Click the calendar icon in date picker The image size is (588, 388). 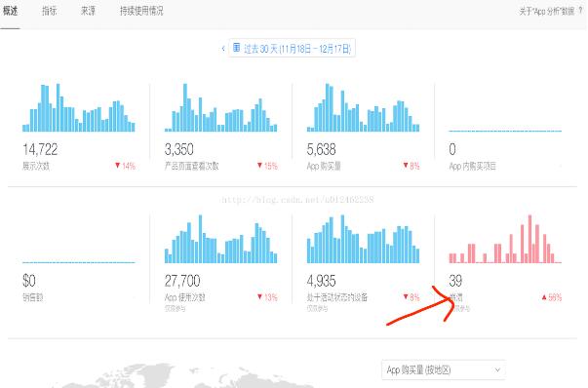236,48
